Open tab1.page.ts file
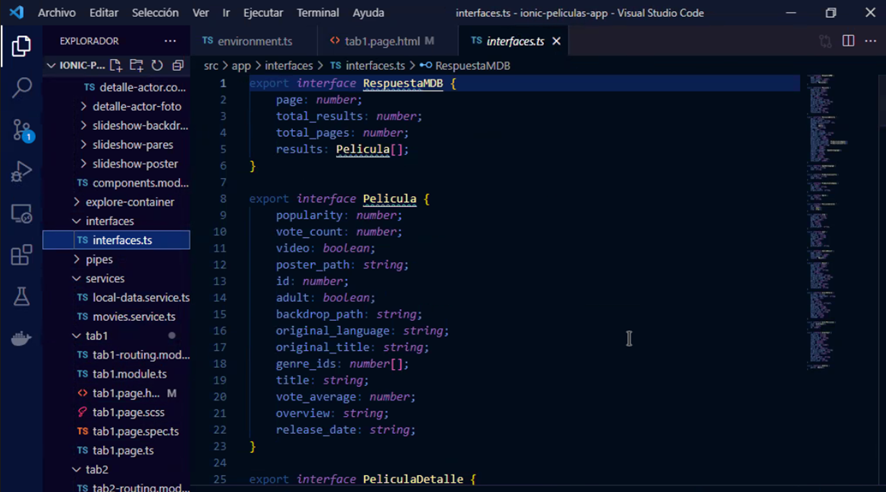 coord(116,450)
